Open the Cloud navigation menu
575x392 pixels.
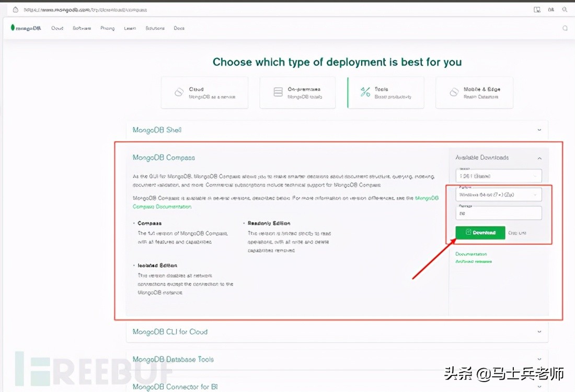coord(57,28)
